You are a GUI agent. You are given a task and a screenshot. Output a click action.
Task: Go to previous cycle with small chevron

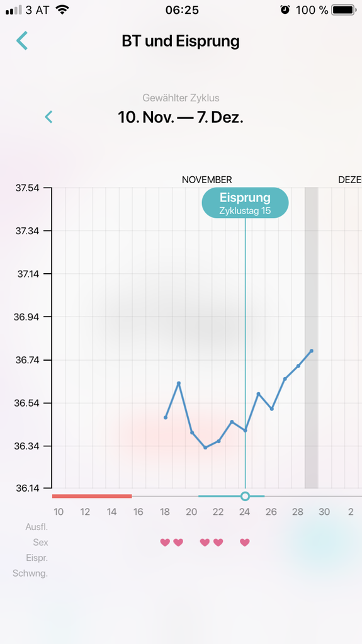tap(48, 117)
